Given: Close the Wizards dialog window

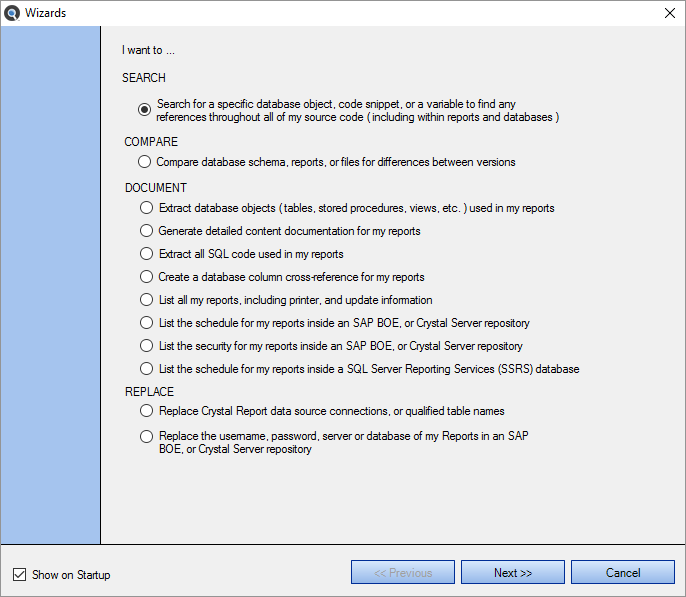Looking at the screenshot, I should (x=670, y=13).
